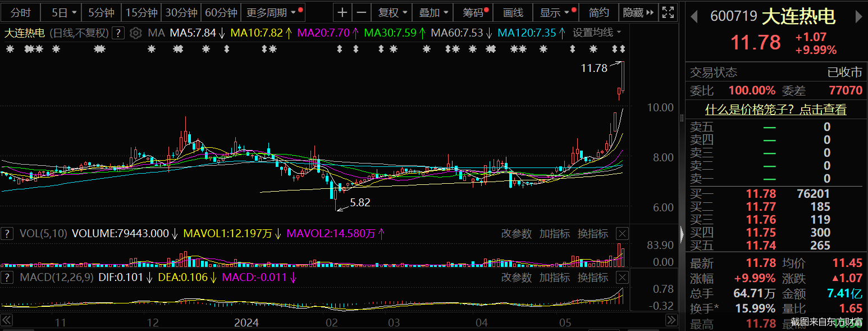Screen dimensions: 868x331
Task: Click the 2024 label on the timeline
Action: [246, 323]
